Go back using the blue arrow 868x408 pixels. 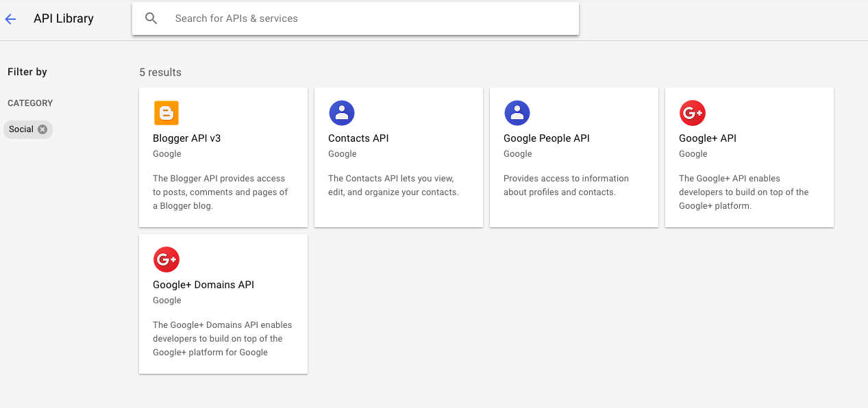10,19
